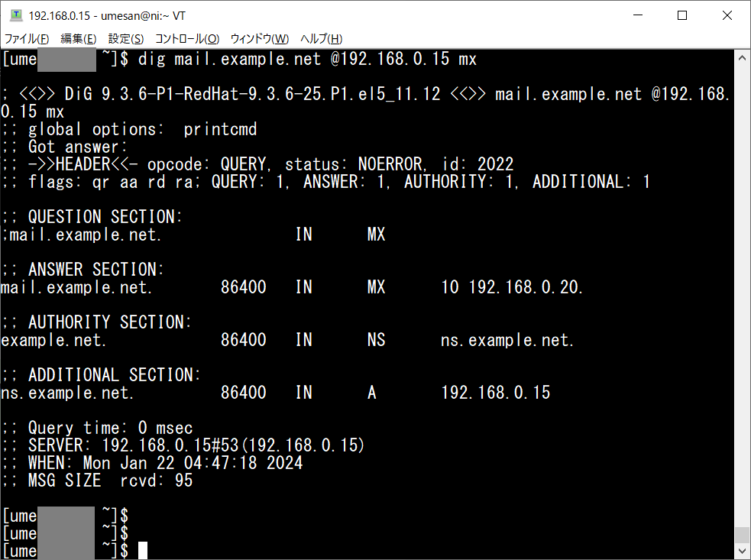Click the scrollbar up arrow
This screenshot has height=560, width=751.
point(742,58)
